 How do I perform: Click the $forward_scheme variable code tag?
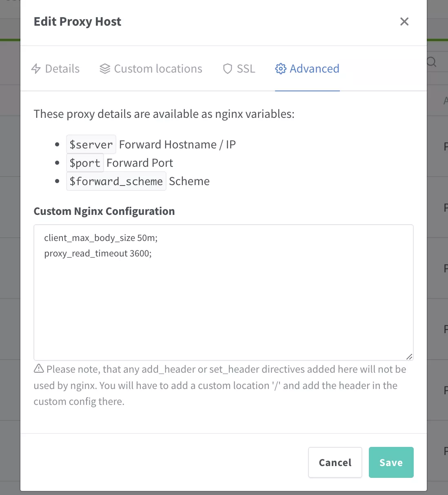116,181
